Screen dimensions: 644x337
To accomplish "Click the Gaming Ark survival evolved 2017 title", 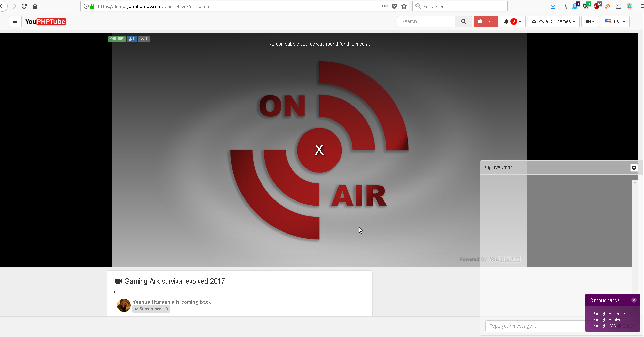I will (x=174, y=281).
